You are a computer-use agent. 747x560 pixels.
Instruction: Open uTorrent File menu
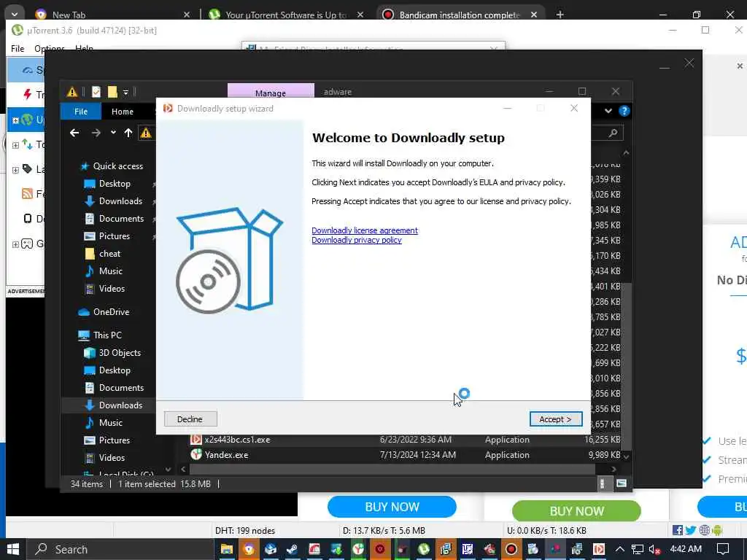[18, 49]
